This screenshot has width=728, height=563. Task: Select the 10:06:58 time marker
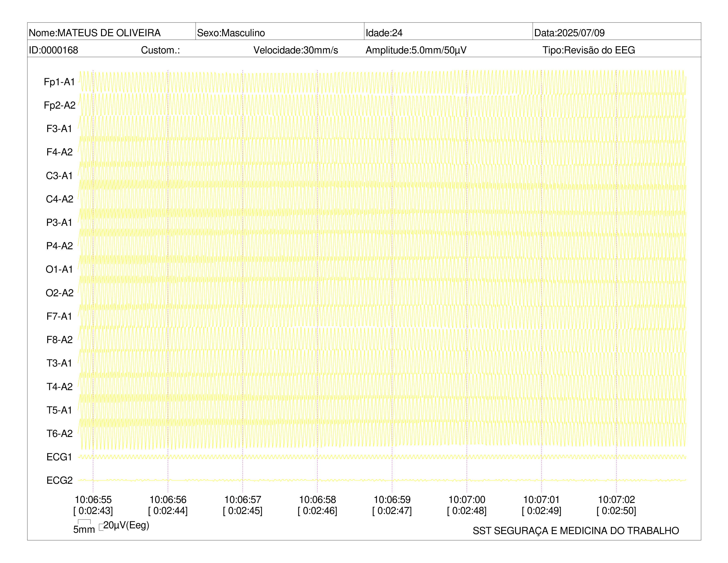pyautogui.click(x=317, y=500)
